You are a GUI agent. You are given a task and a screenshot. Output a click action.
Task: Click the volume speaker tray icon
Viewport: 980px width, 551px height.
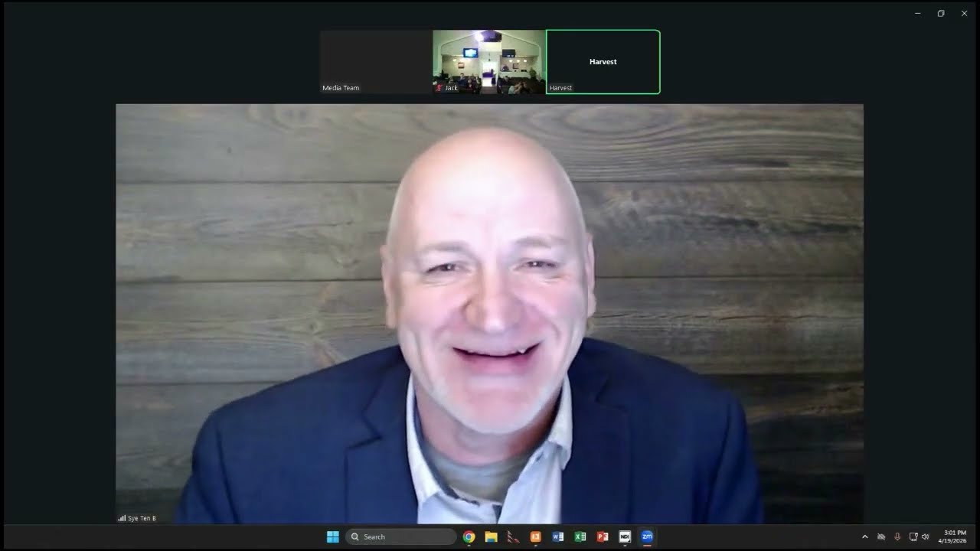926,536
